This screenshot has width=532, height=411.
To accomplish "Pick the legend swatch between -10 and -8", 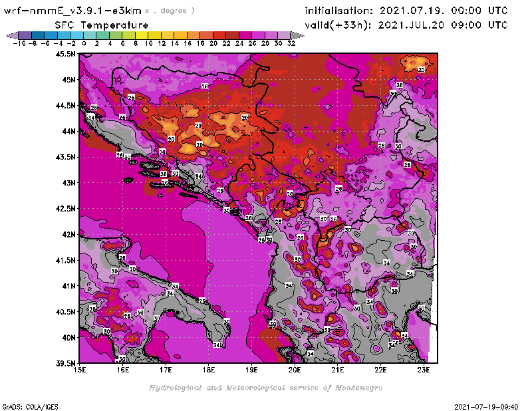I will coord(25,35).
